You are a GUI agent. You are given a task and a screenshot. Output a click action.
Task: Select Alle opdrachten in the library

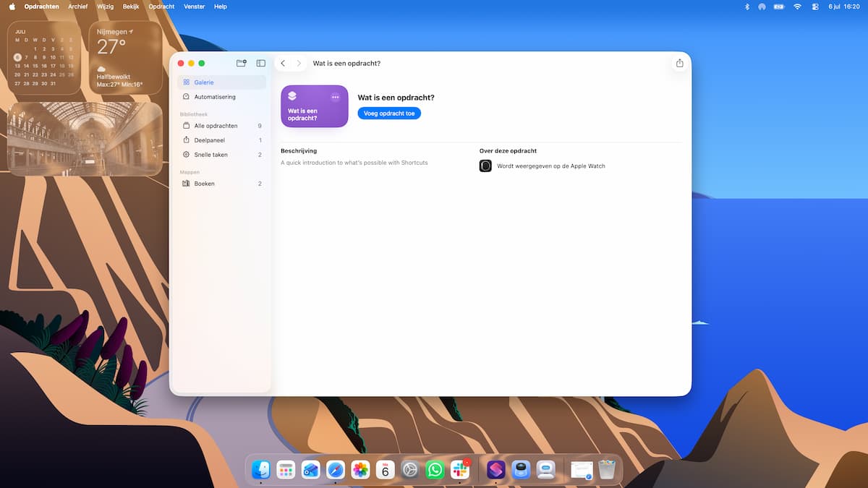tap(221, 126)
